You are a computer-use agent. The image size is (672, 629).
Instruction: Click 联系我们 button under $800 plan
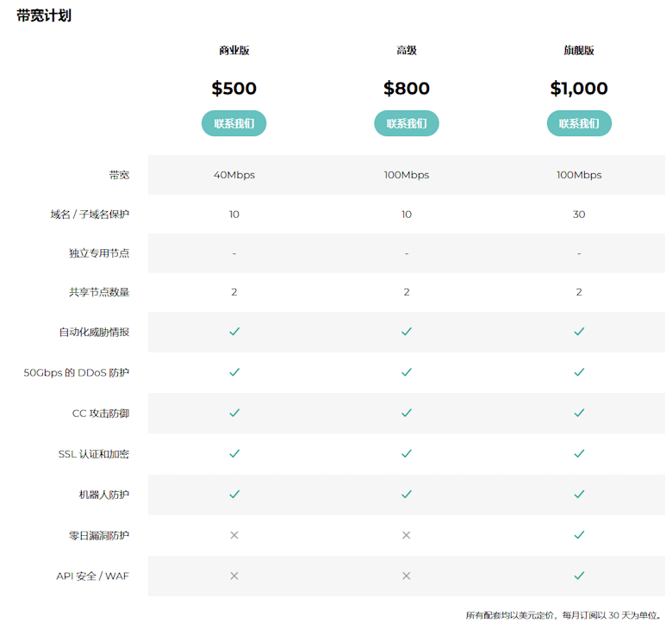[407, 123]
